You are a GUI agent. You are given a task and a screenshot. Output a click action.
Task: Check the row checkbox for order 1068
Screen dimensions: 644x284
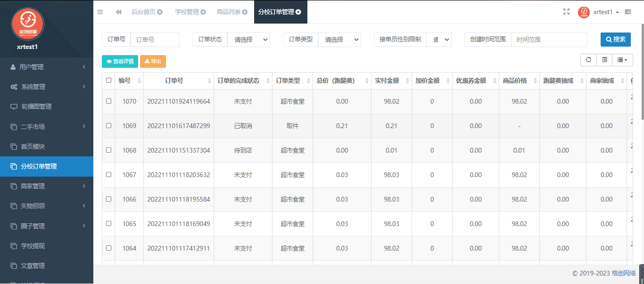109,150
